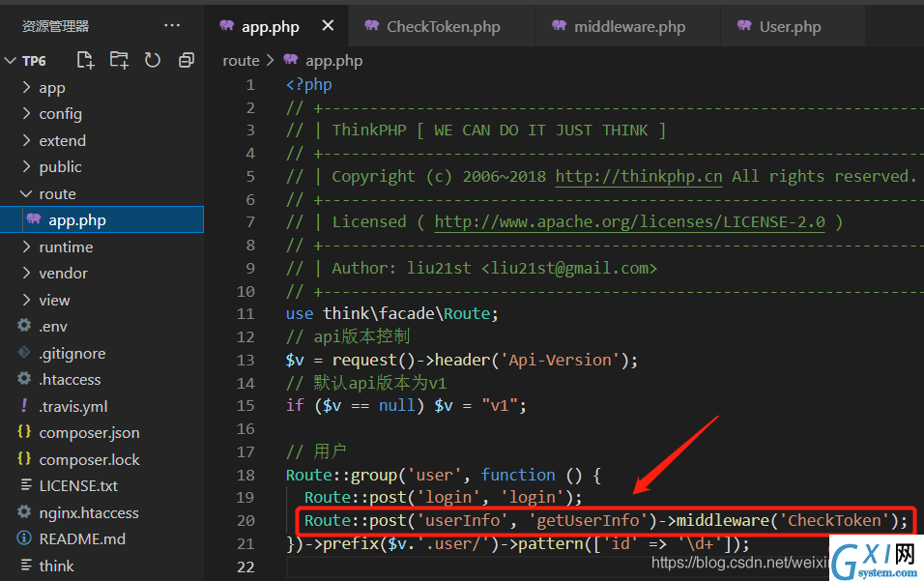Click the 'function' keyword on line 18
This screenshot has height=581, width=924.
point(517,475)
